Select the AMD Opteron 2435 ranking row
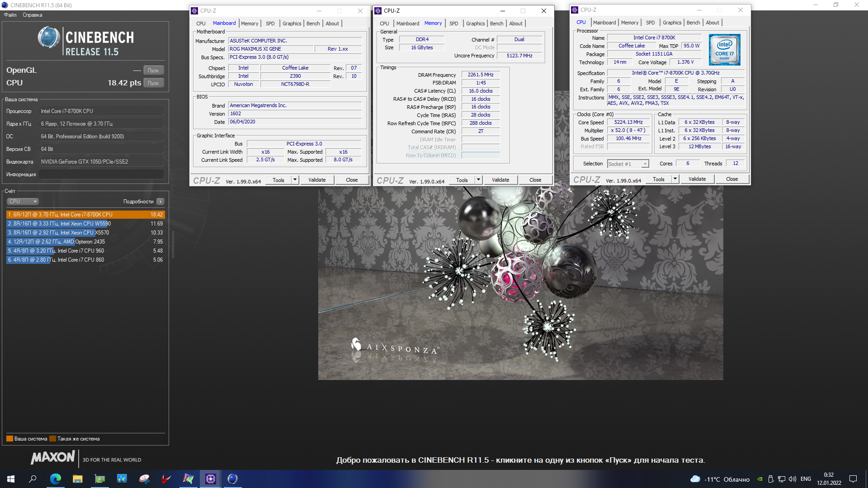 [x=85, y=242]
